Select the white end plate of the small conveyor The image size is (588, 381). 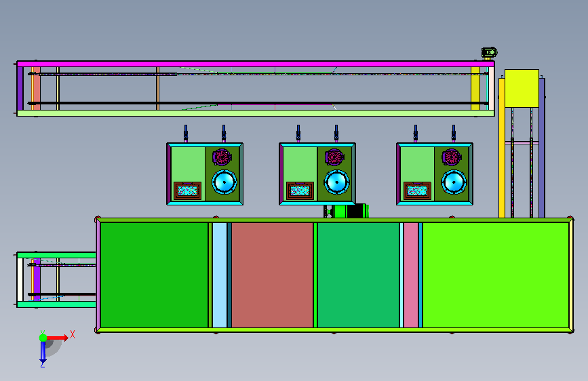(20, 279)
